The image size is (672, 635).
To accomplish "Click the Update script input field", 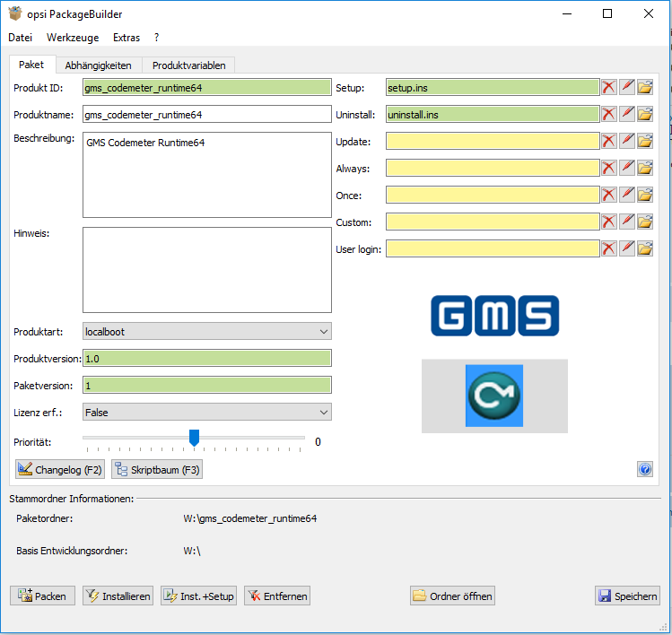I will tap(493, 142).
